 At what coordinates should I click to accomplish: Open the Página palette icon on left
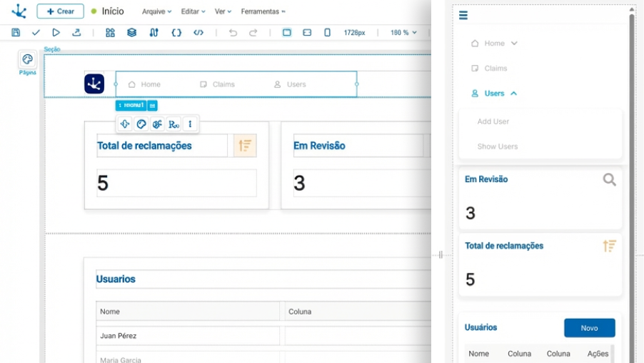coord(27,60)
